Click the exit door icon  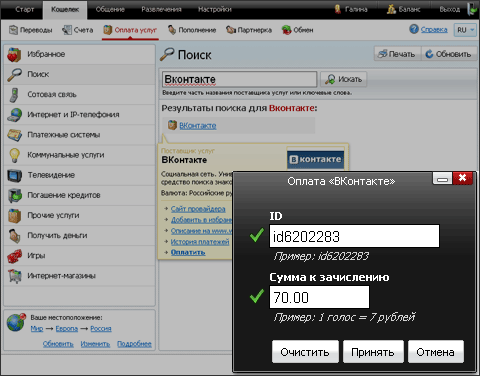pyautogui.click(x=472, y=9)
